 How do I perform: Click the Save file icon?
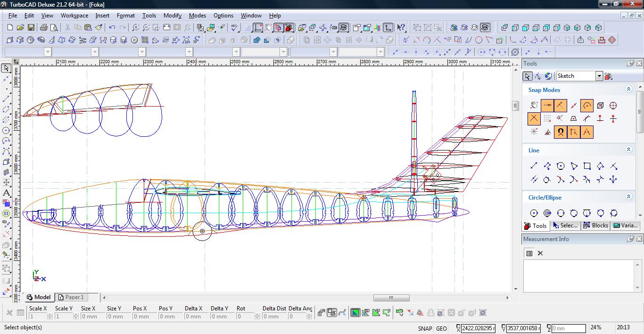(x=31, y=28)
